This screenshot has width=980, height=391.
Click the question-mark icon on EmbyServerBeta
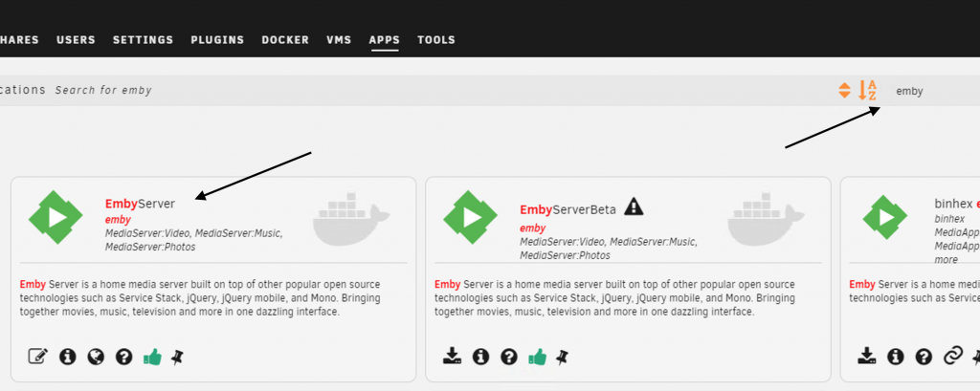[x=509, y=357]
